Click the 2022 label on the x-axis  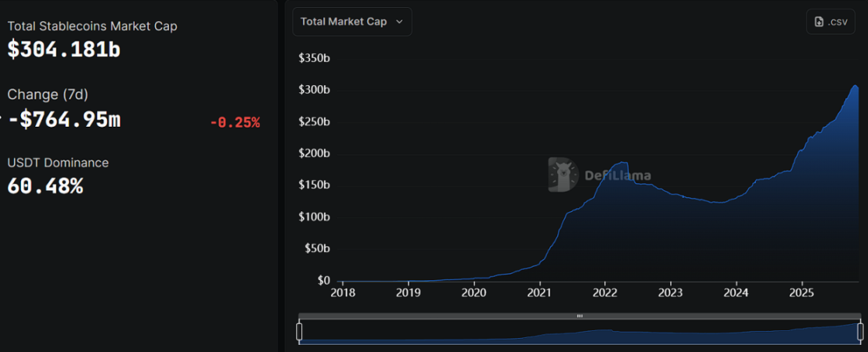coord(605,293)
